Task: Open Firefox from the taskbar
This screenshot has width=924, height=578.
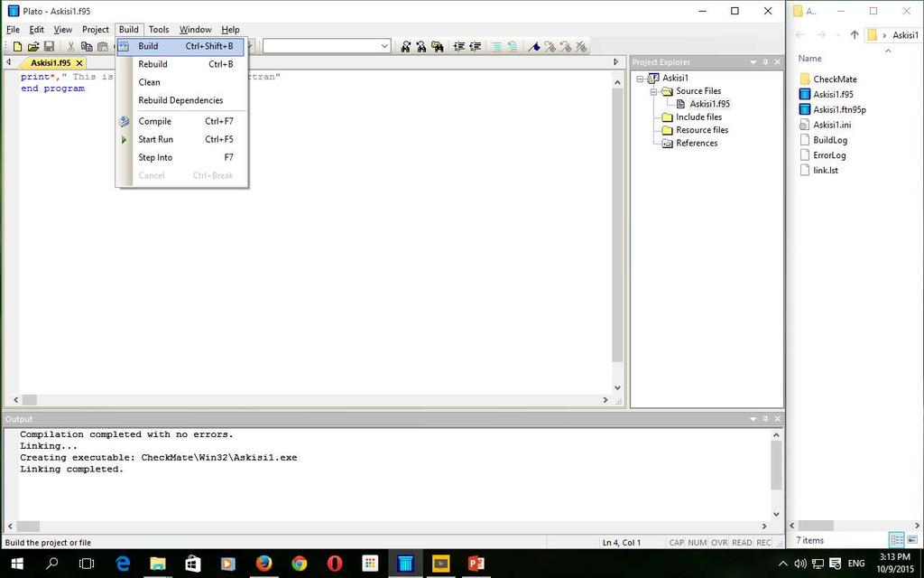Action: [263, 564]
